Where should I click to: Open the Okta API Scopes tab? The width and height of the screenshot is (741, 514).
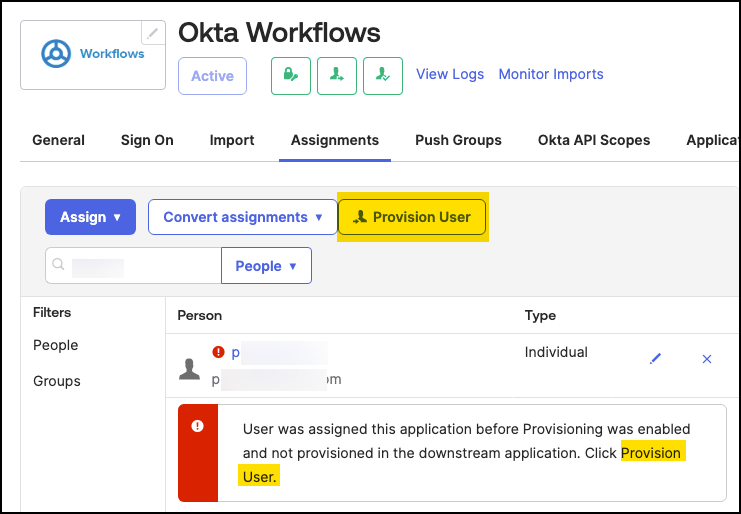[x=594, y=140]
